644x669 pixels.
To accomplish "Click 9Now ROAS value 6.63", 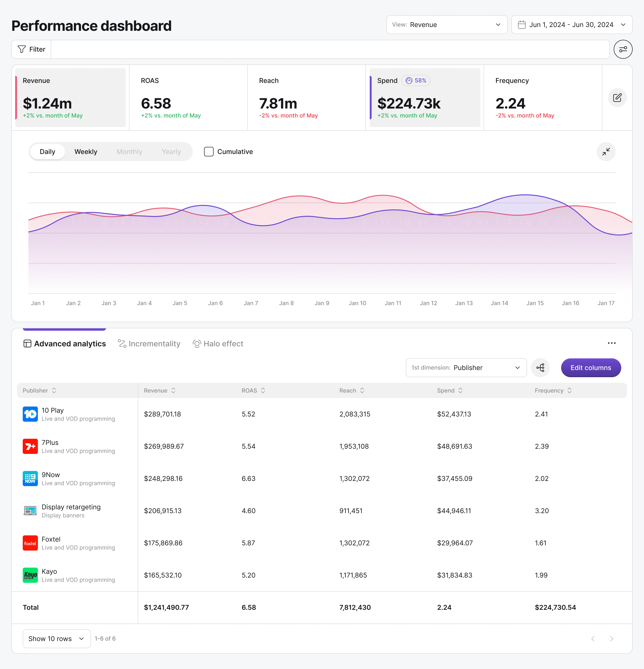I will coord(249,479).
